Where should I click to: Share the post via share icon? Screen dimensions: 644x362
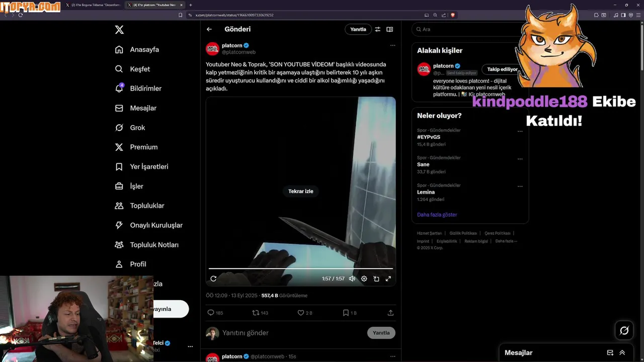click(390, 313)
